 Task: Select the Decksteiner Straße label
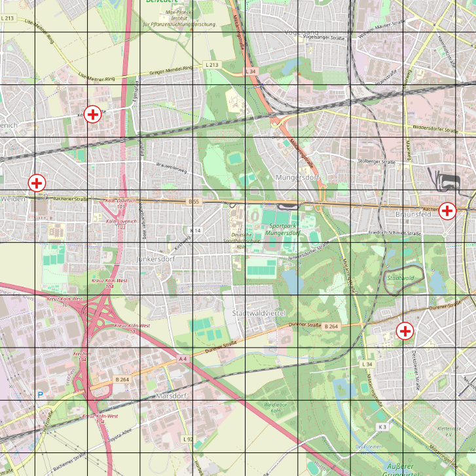(x=416, y=370)
